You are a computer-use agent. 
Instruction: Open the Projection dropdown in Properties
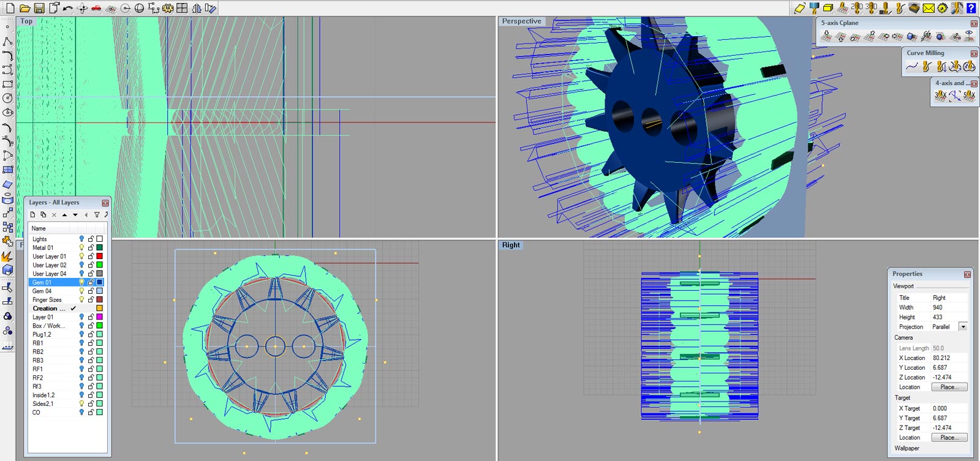coord(963,326)
